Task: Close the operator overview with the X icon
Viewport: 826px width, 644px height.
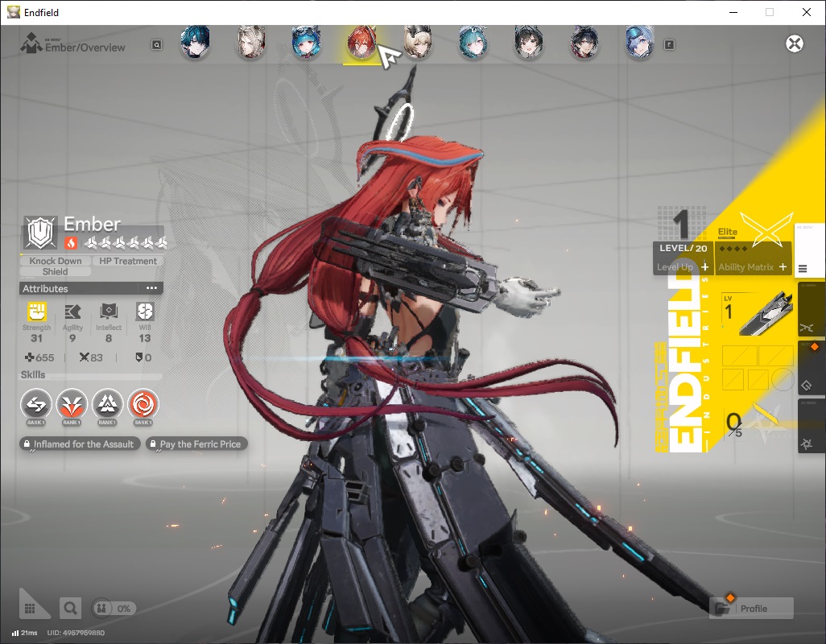Action: tap(795, 43)
